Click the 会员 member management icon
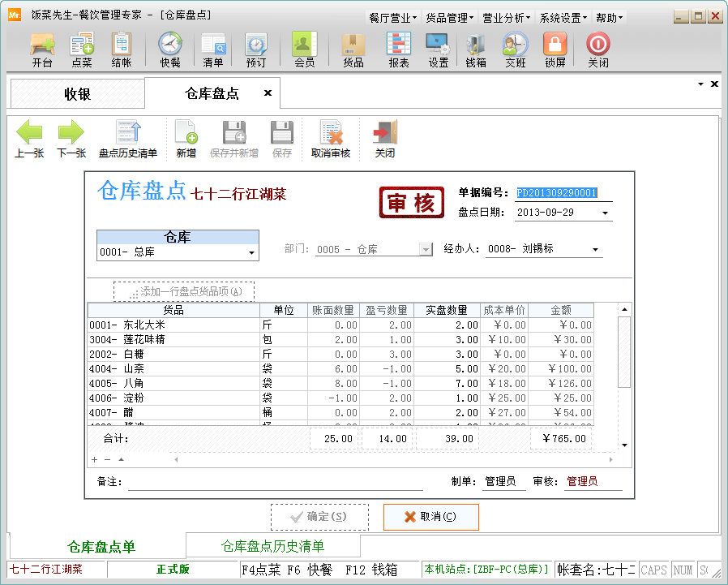 click(304, 49)
